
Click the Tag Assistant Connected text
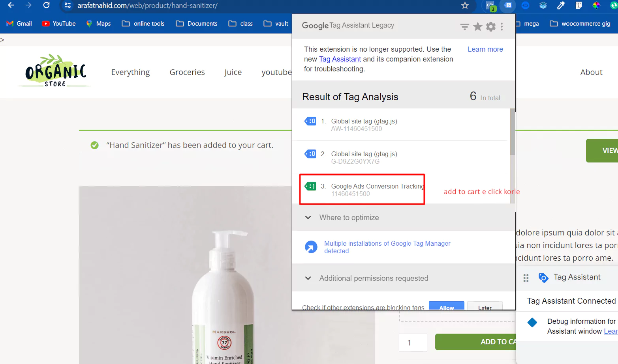[x=571, y=301]
